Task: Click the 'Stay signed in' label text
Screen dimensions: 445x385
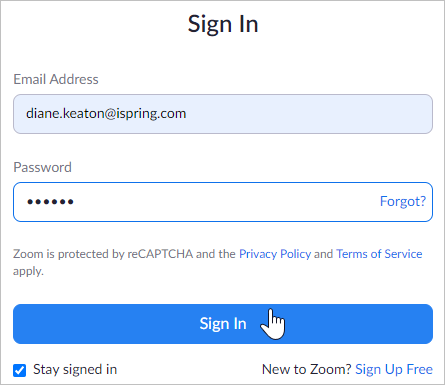Action: coord(75,369)
